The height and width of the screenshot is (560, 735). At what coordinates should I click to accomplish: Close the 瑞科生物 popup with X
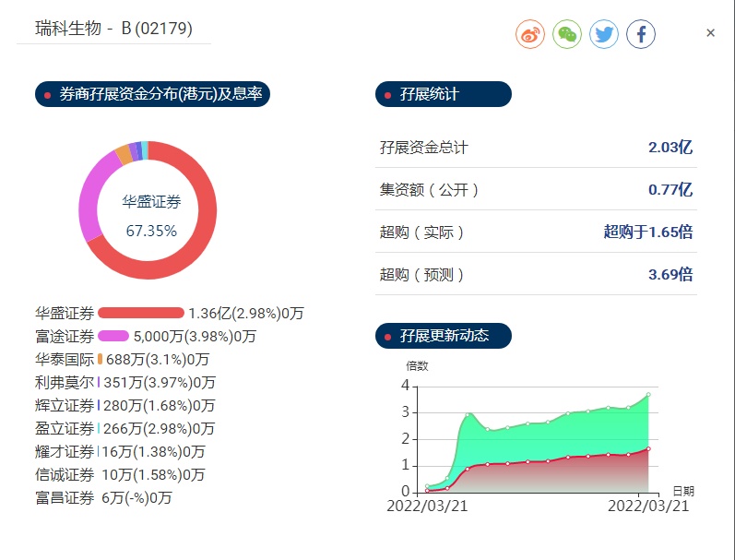coord(711,33)
